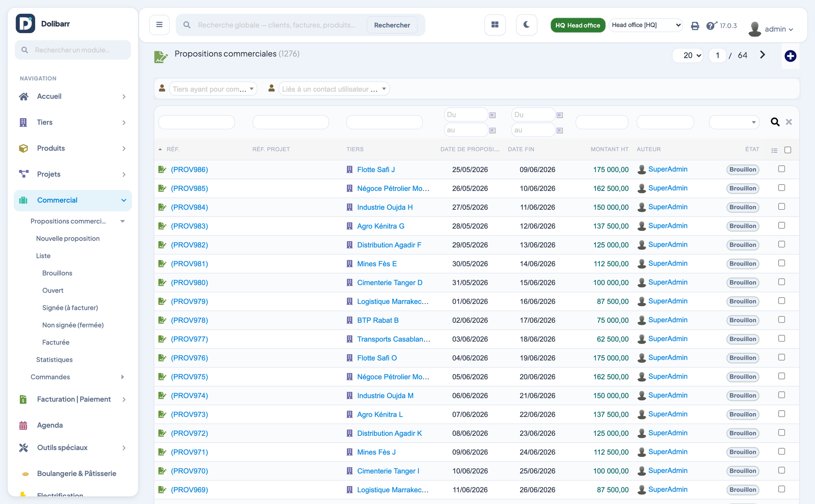The width and height of the screenshot is (815, 504).
Task: Clear filters with the X icon
Action: click(x=789, y=122)
